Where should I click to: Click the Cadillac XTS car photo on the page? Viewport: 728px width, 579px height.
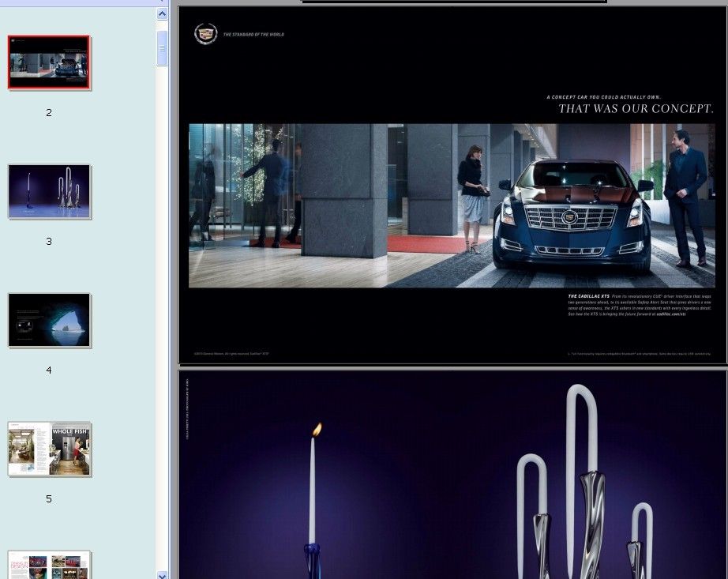(x=572, y=218)
